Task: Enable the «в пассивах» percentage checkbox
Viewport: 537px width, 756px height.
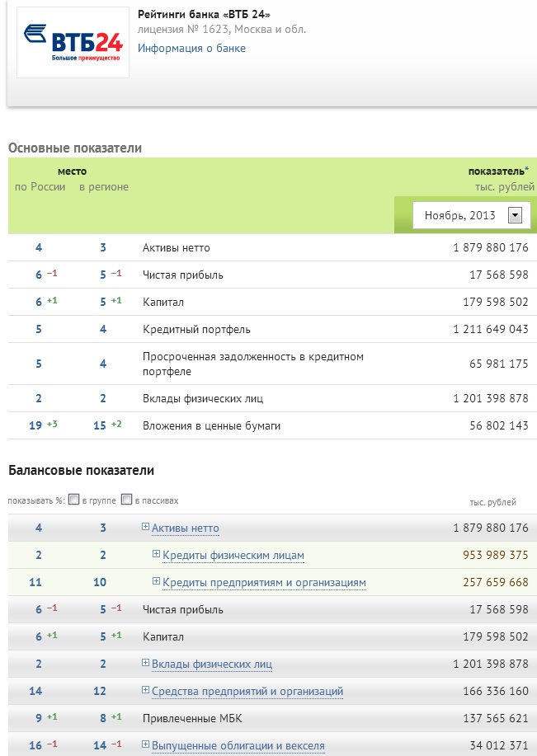Action: (126, 500)
